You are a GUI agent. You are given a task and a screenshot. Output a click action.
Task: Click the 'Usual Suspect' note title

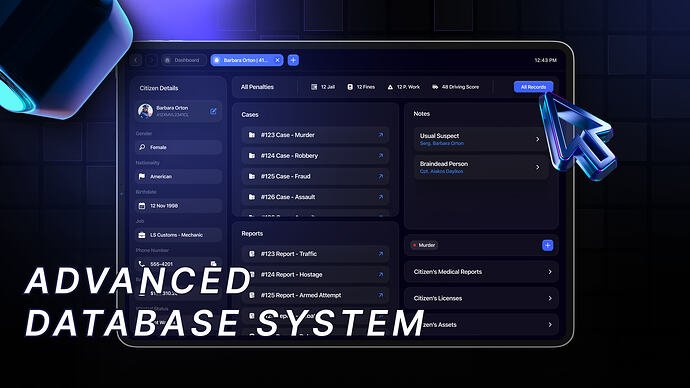click(439, 136)
